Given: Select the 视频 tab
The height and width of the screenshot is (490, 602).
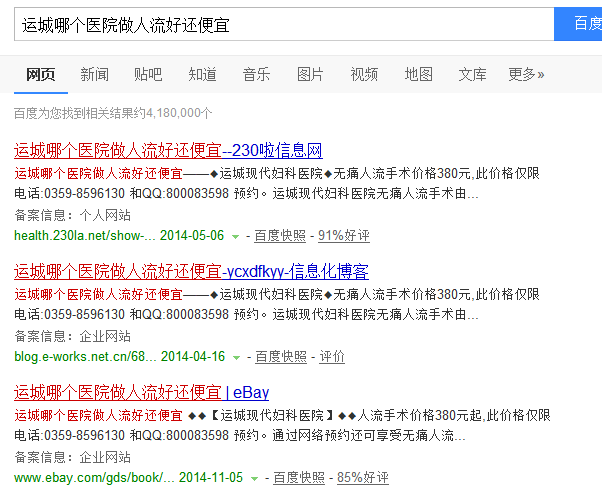Looking at the screenshot, I should click(x=364, y=74).
